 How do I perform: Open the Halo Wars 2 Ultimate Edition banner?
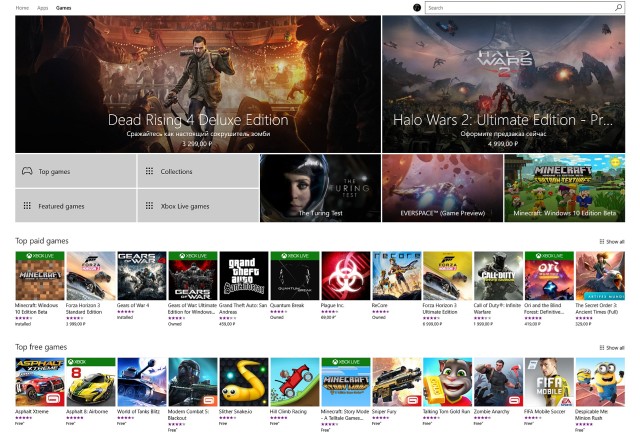[x=503, y=84]
